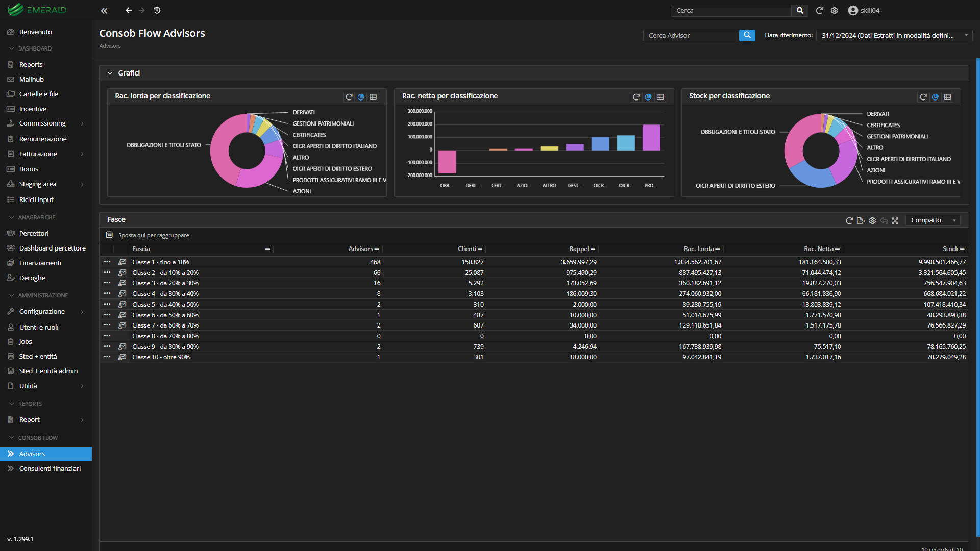Expand Fasce grid to full screen
This screenshot has height=551, width=980.
click(x=895, y=220)
